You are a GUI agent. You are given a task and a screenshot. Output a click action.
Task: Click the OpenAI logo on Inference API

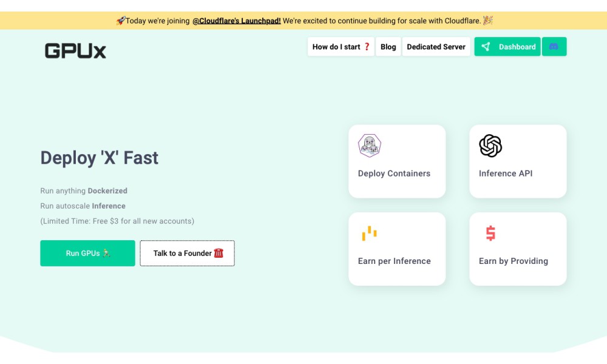(490, 146)
